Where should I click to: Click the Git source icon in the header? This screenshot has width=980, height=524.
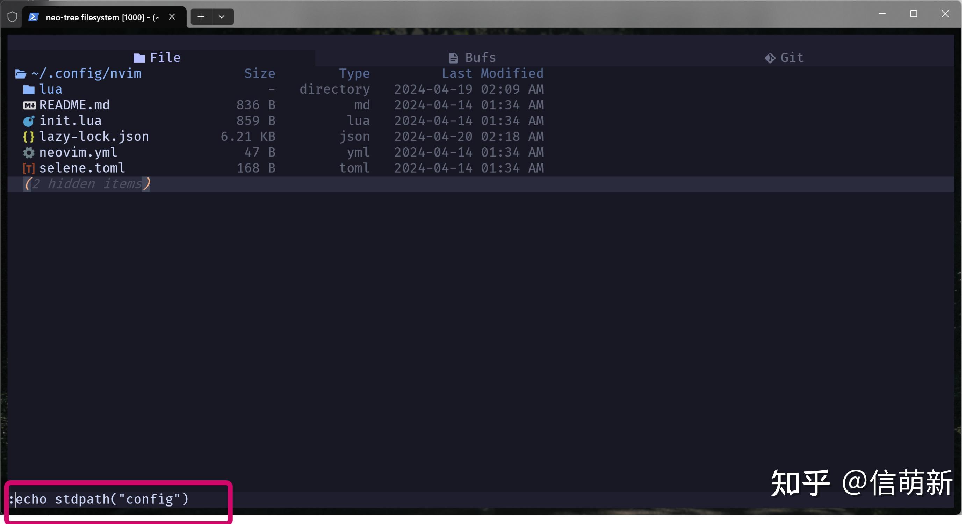pos(770,57)
